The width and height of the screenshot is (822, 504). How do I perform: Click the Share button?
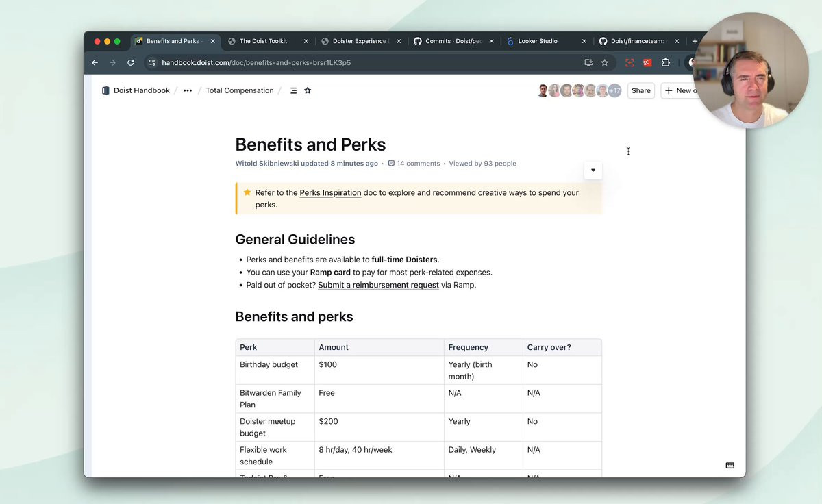coord(641,90)
